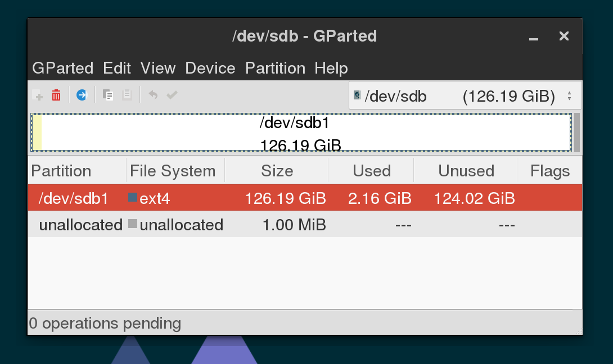
Task: Click the 0 operations pending status text
Action: 105,324
